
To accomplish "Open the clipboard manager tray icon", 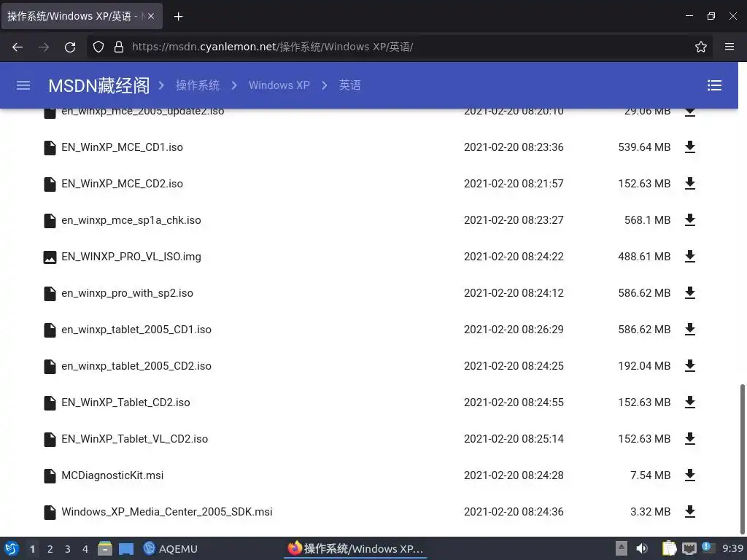I will pos(670,548).
